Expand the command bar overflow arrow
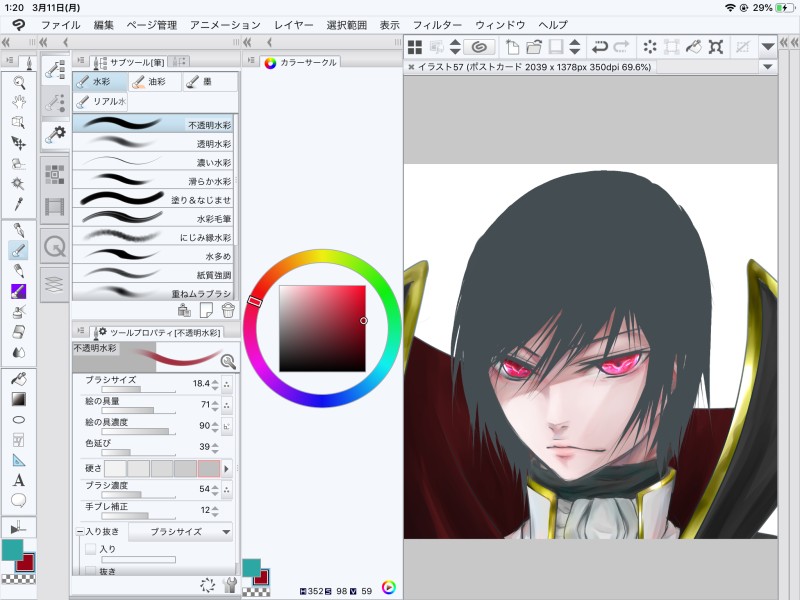This screenshot has width=800, height=600. (767, 47)
